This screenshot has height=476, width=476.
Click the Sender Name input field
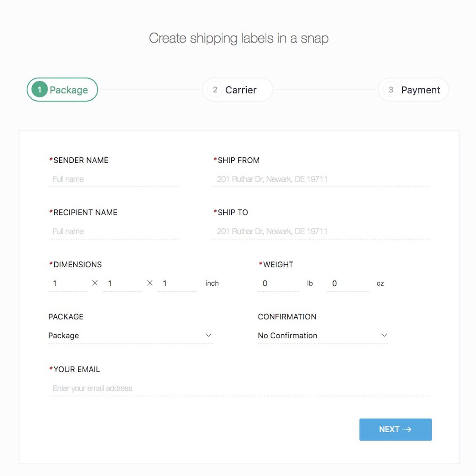(x=114, y=179)
